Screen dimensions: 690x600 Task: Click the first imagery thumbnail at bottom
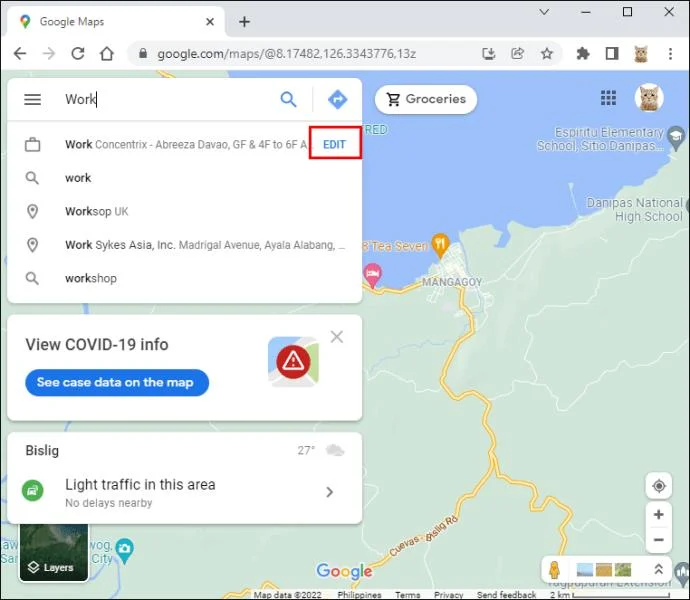pos(584,570)
